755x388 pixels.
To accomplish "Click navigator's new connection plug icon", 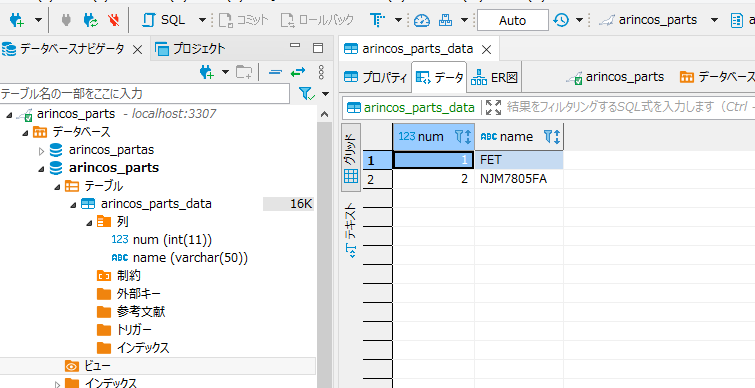I will pos(207,72).
